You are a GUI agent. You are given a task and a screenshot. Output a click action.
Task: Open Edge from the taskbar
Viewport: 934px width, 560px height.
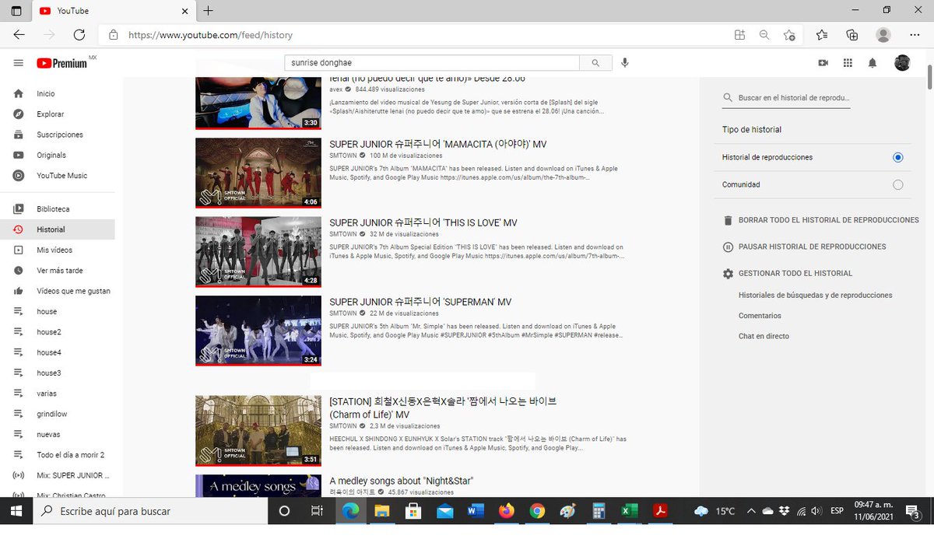[350, 511]
